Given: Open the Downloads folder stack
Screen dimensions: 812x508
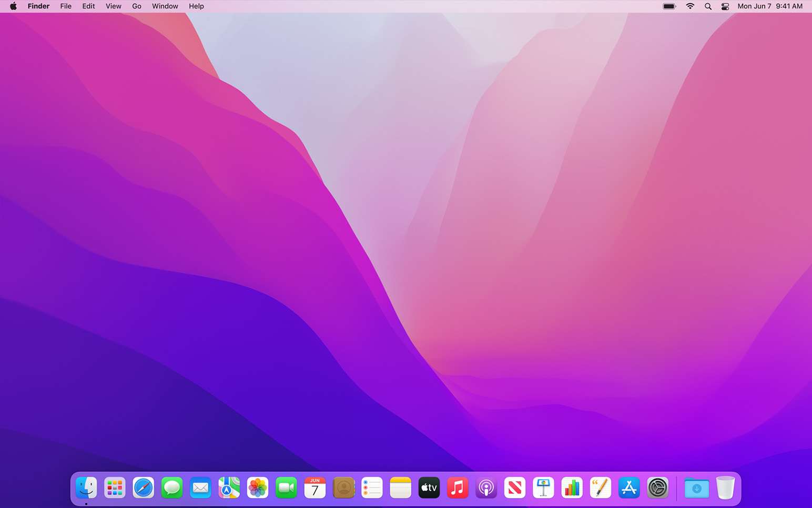Looking at the screenshot, I should (696, 488).
